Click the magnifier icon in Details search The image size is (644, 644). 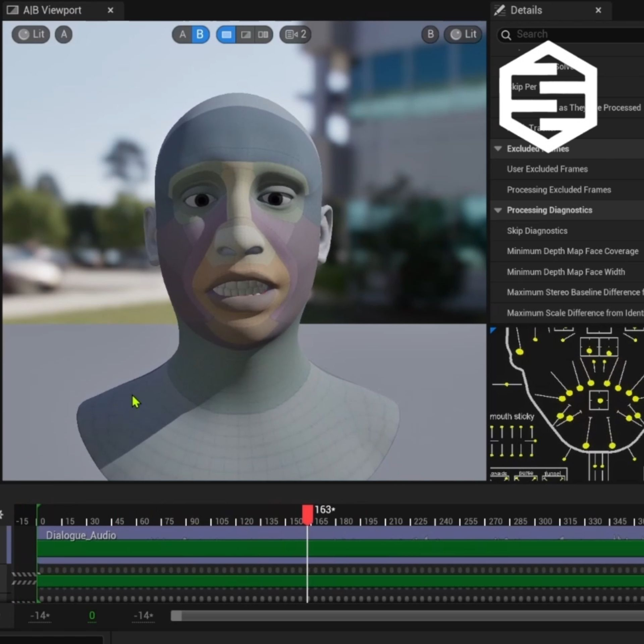506,35
